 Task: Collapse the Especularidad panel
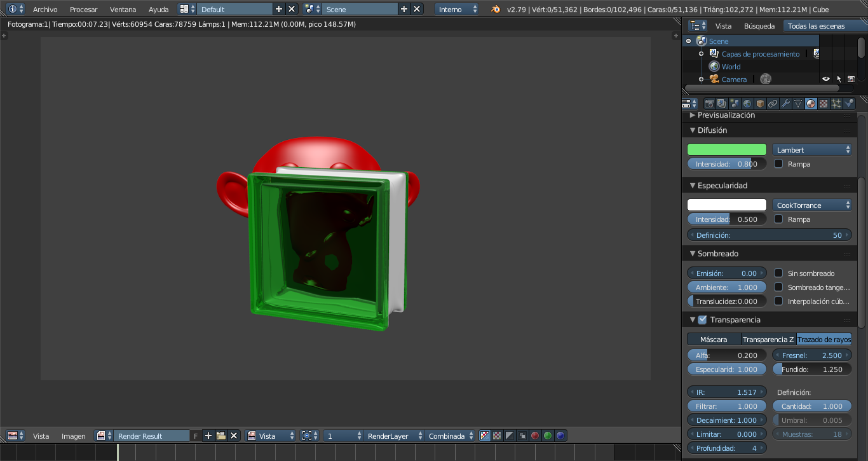[693, 185]
